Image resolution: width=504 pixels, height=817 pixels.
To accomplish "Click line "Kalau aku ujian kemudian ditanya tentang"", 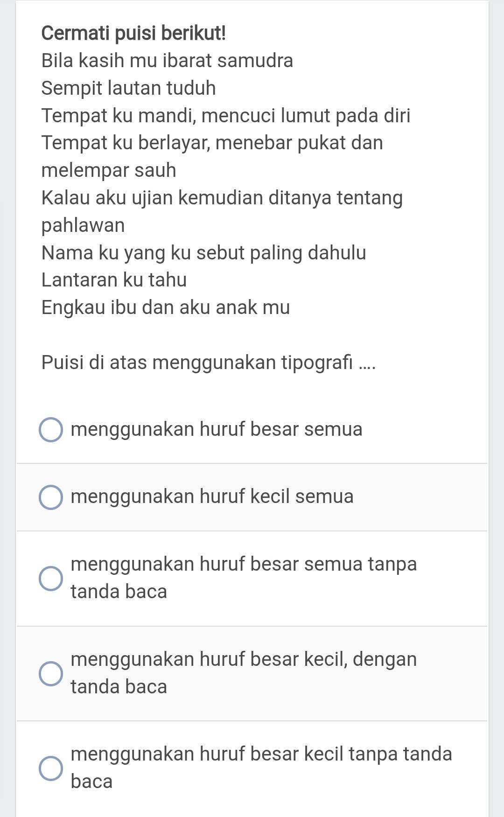I will (x=222, y=198).
